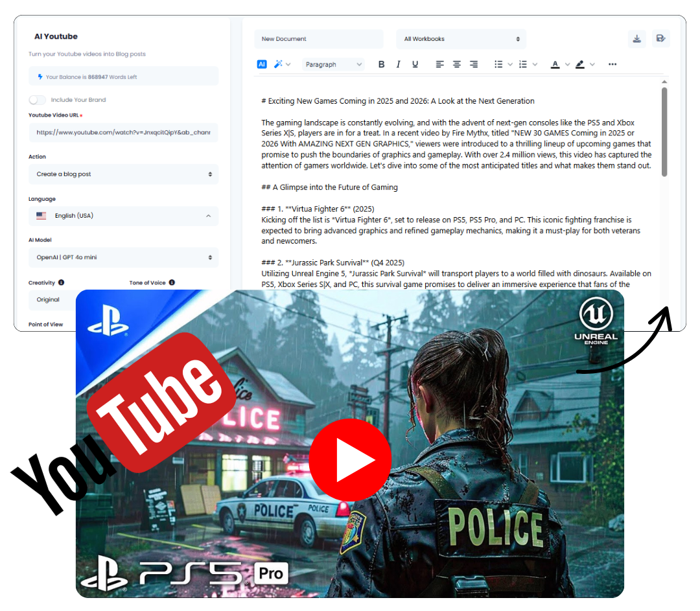Save the document with the save icon
The width and height of the screenshot is (700, 611).
tap(660, 39)
